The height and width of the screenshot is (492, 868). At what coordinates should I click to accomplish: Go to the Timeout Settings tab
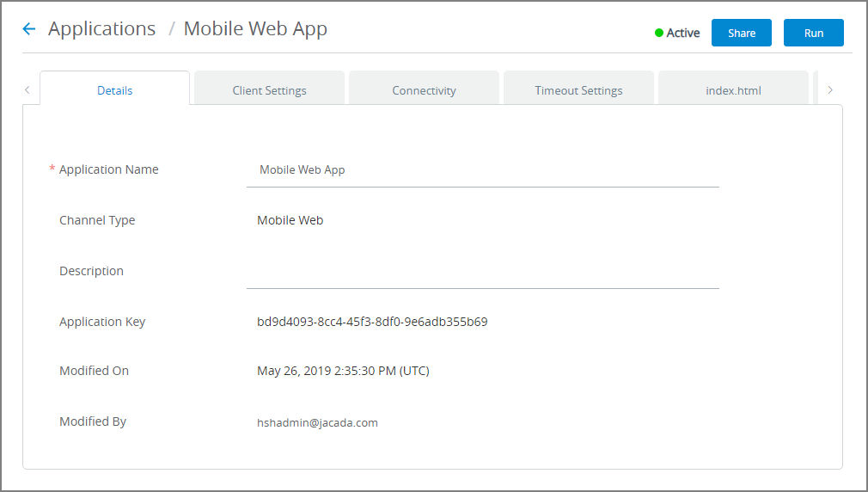(578, 88)
